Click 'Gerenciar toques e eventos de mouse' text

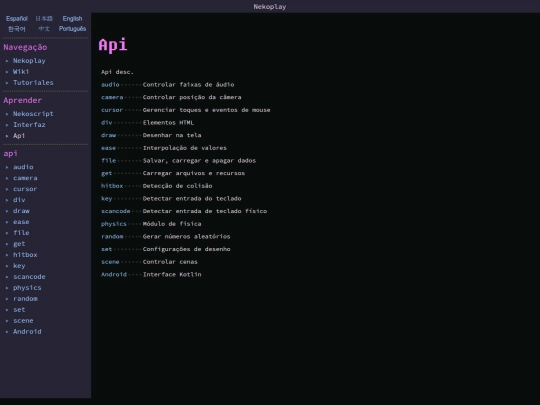click(207, 110)
